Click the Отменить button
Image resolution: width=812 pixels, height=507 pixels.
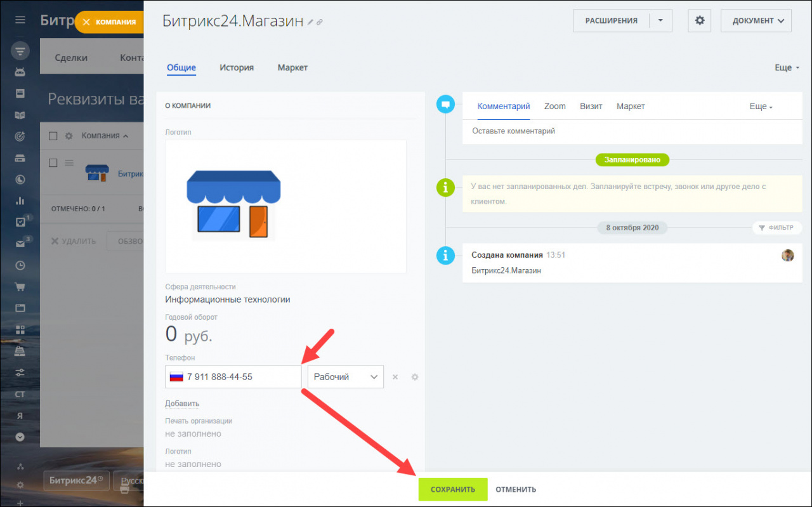516,489
